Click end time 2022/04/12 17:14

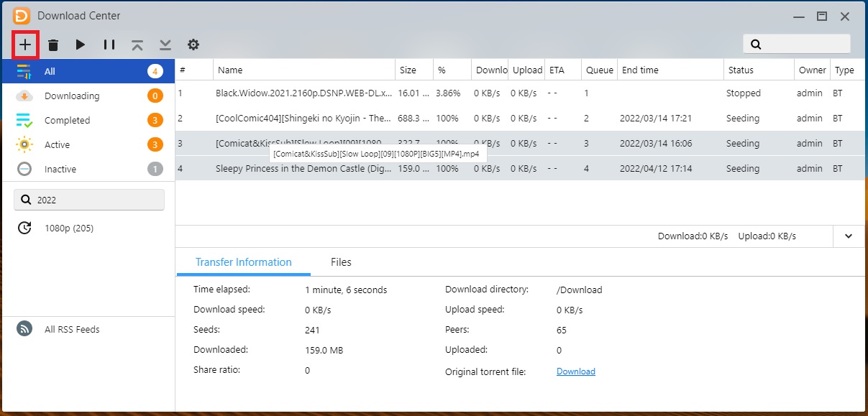(656, 168)
